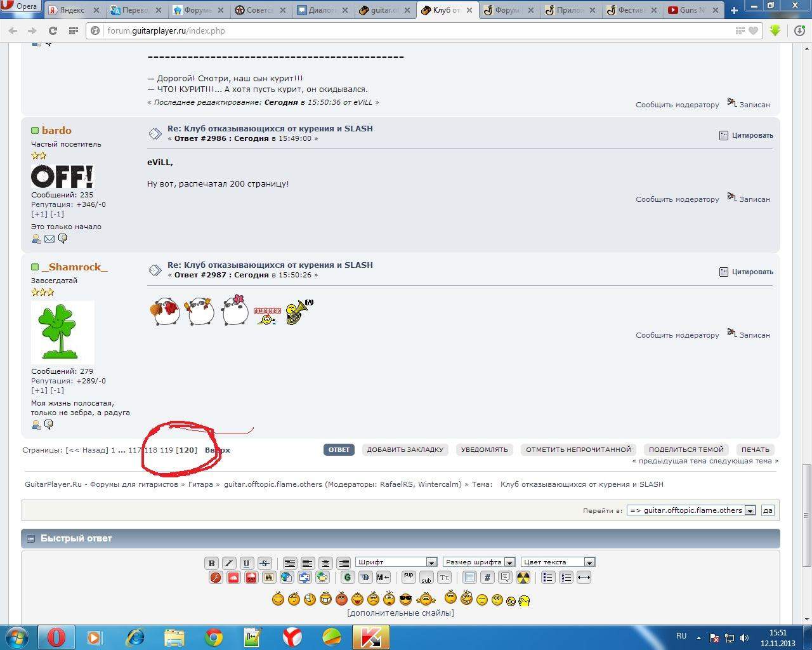Click the ПЕЧАТЬ print button

tap(755, 449)
